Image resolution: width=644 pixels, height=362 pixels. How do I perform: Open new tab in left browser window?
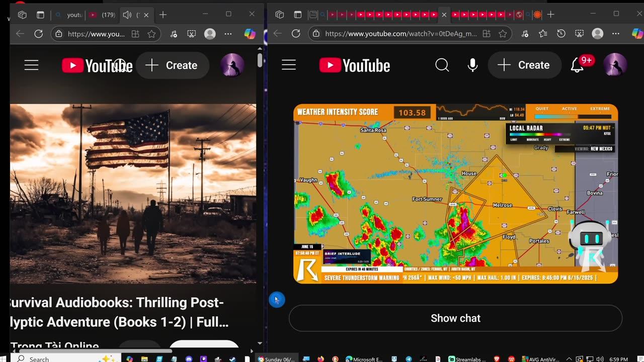tap(163, 15)
